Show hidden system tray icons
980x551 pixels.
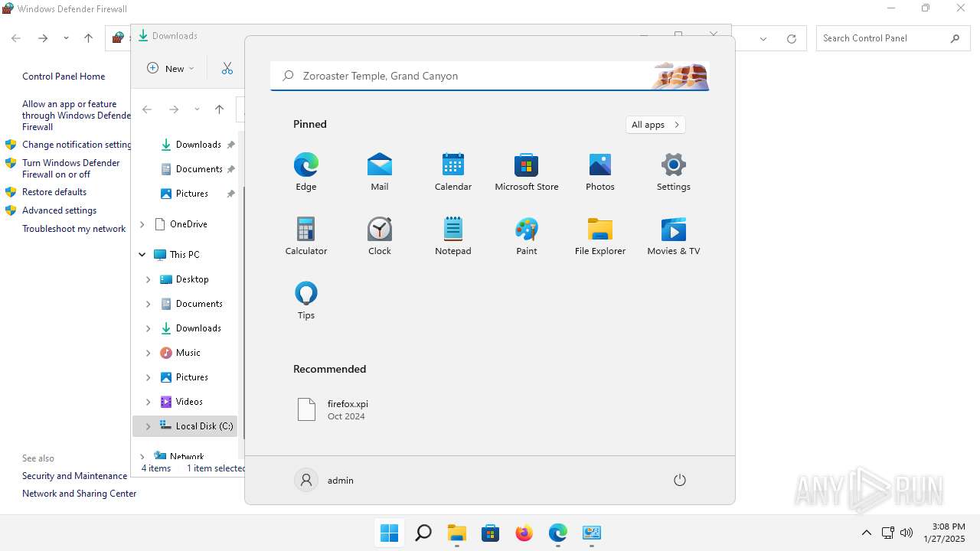pos(866,533)
